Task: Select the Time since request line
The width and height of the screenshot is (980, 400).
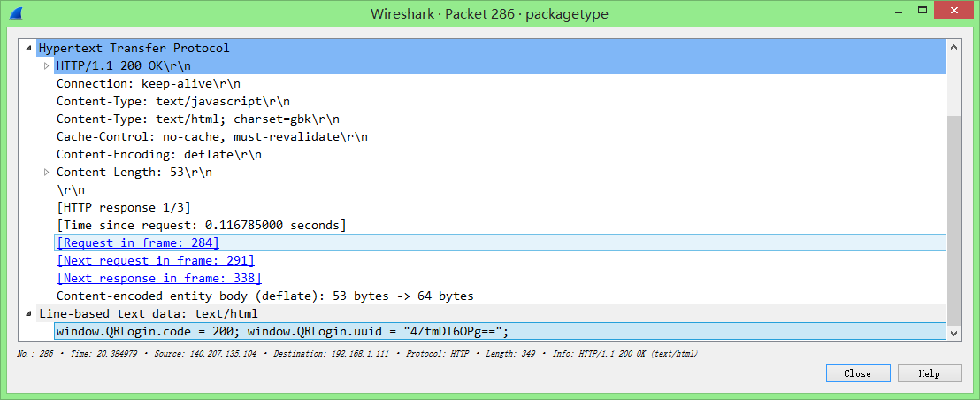Action: point(201,225)
